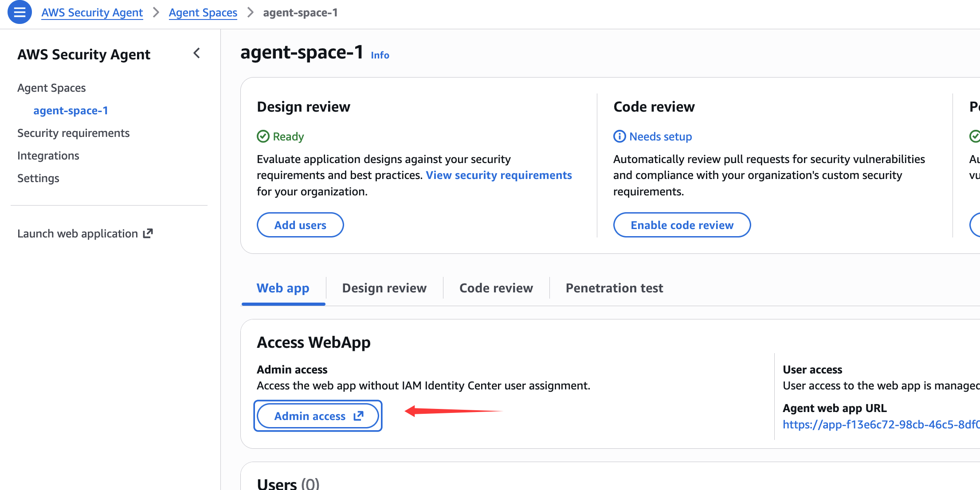980x490 pixels.
Task: Open Settings in the sidebar
Action: [38, 178]
